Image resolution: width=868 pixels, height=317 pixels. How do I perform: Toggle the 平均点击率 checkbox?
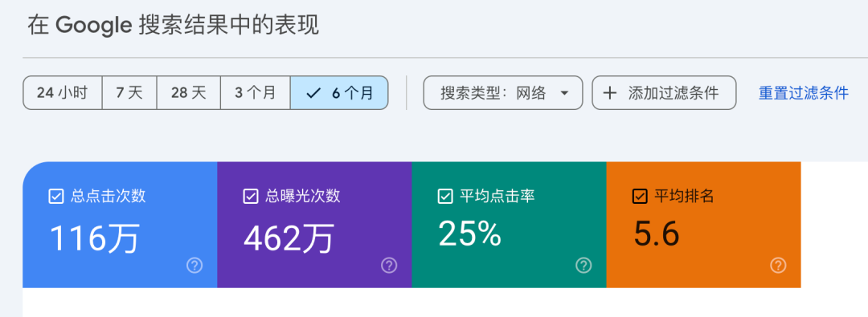click(x=445, y=197)
